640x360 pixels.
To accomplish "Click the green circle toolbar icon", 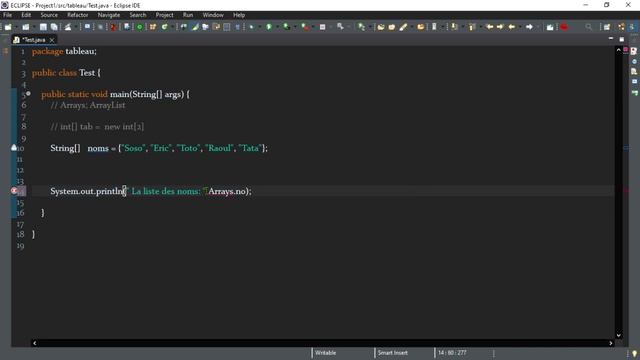I will click(x=140, y=27).
